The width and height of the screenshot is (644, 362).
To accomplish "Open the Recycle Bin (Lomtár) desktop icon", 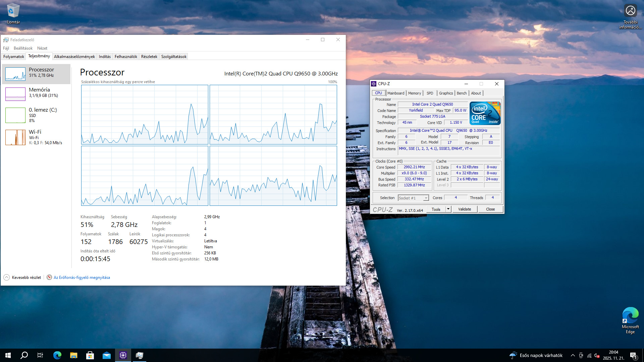I will pyautogui.click(x=13, y=13).
